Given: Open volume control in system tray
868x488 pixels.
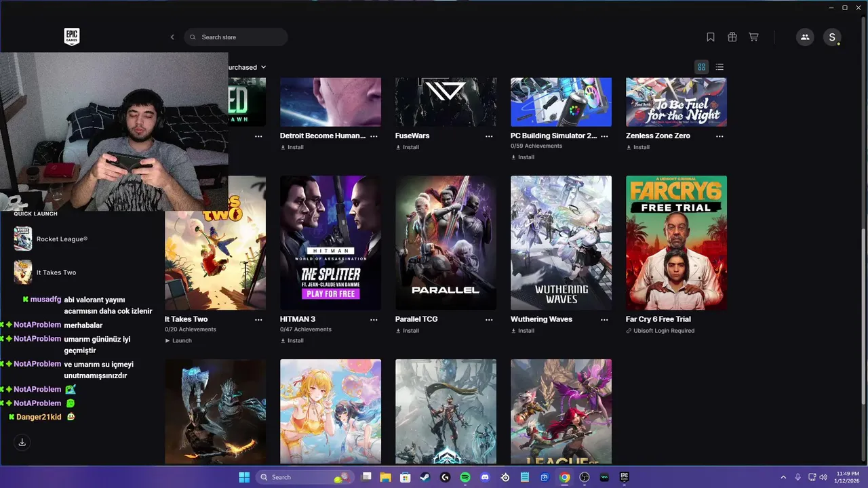Looking at the screenshot, I should click(823, 477).
